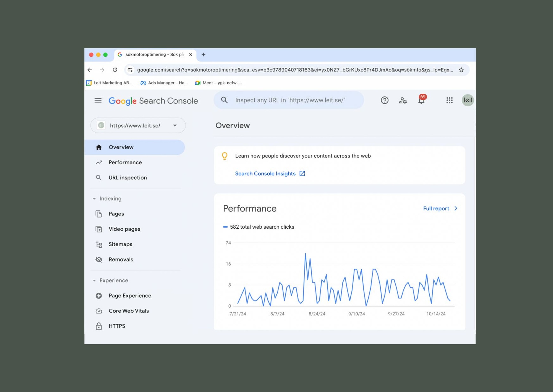The width and height of the screenshot is (553, 392).
Task: Click the search magnifier in URL inspect bar
Action: (224, 100)
